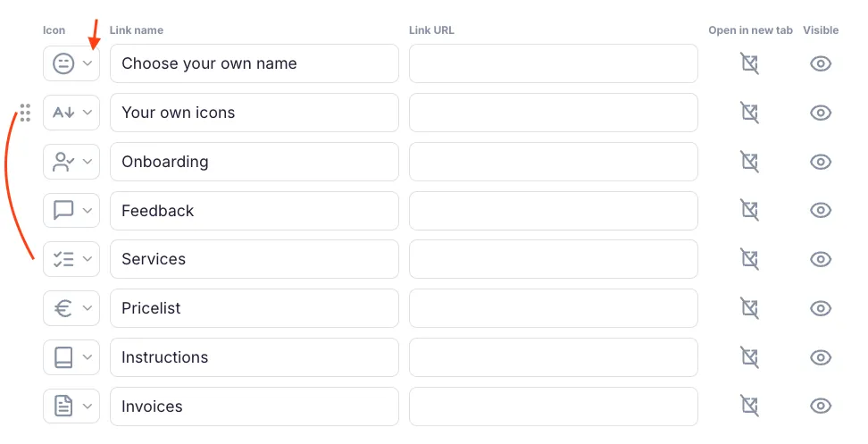The width and height of the screenshot is (868, 444).
Task: Click the book icon for Instructions
Action: [x=63, y=357]
